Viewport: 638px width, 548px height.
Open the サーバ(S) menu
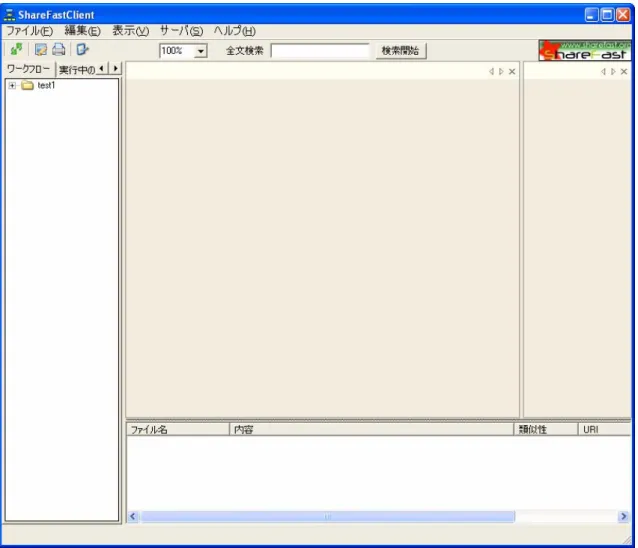click(x=181, y=31)
